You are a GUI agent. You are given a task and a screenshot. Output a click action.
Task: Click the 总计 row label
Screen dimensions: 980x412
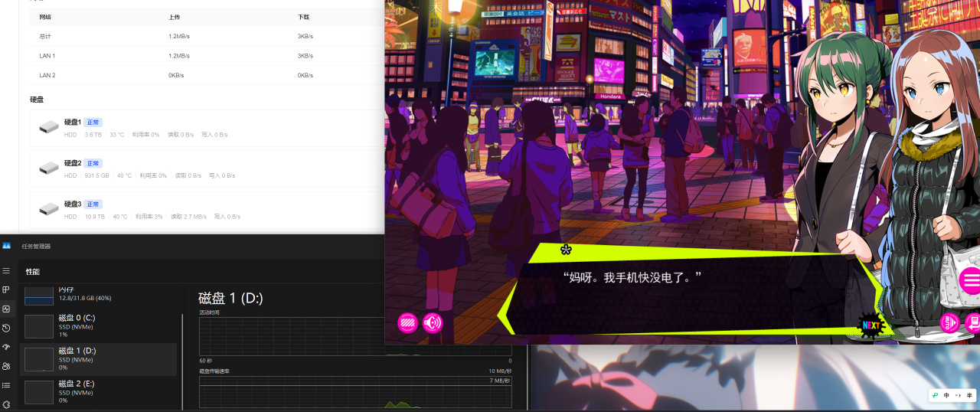(44, 36)
